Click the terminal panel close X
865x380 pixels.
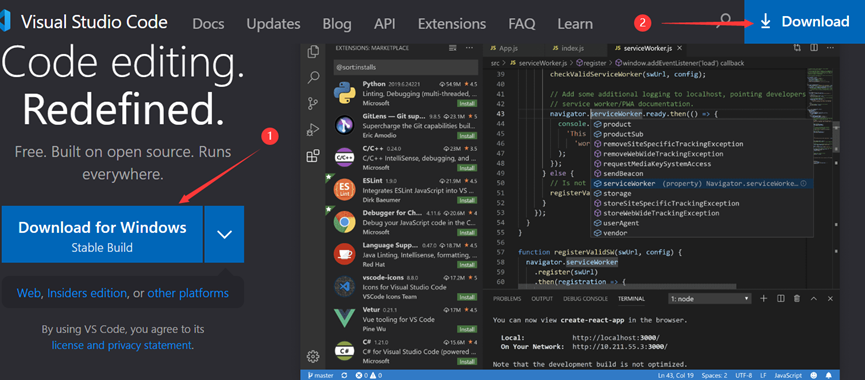click(x=830, y=298)
